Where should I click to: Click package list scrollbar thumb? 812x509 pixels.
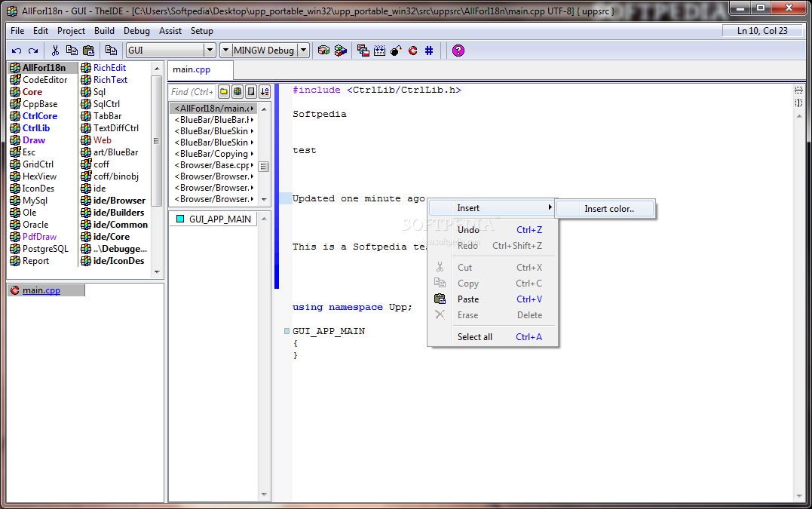[156, 141]
